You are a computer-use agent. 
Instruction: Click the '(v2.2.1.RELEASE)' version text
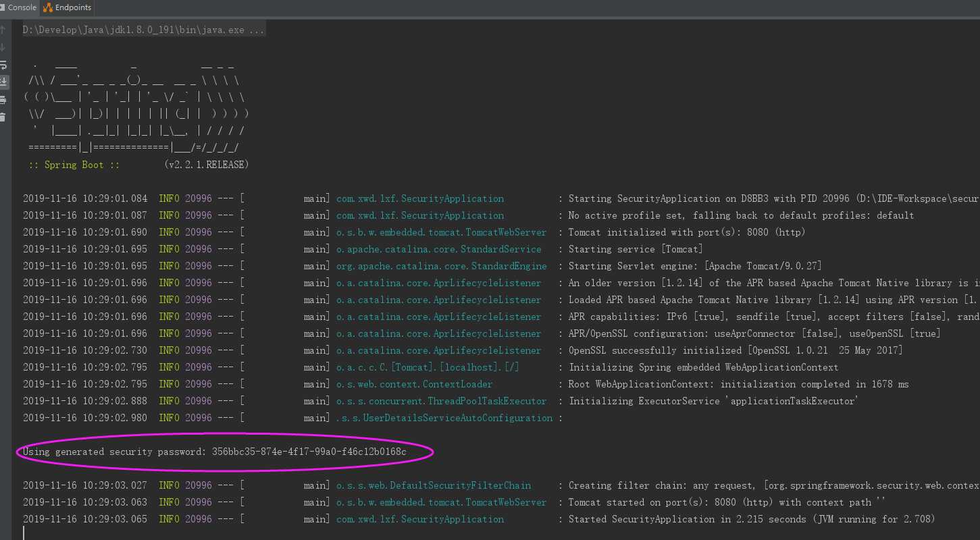[x=206, y=165]
